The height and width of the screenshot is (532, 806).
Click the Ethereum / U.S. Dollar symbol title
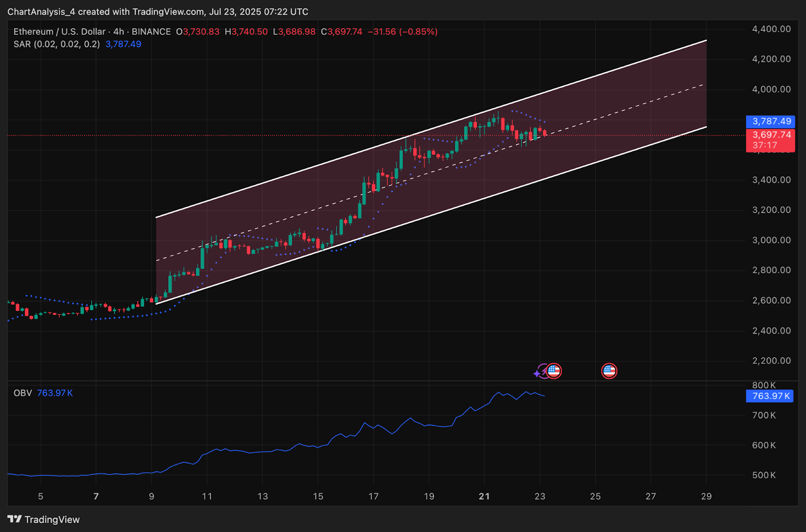click(59, 32)
